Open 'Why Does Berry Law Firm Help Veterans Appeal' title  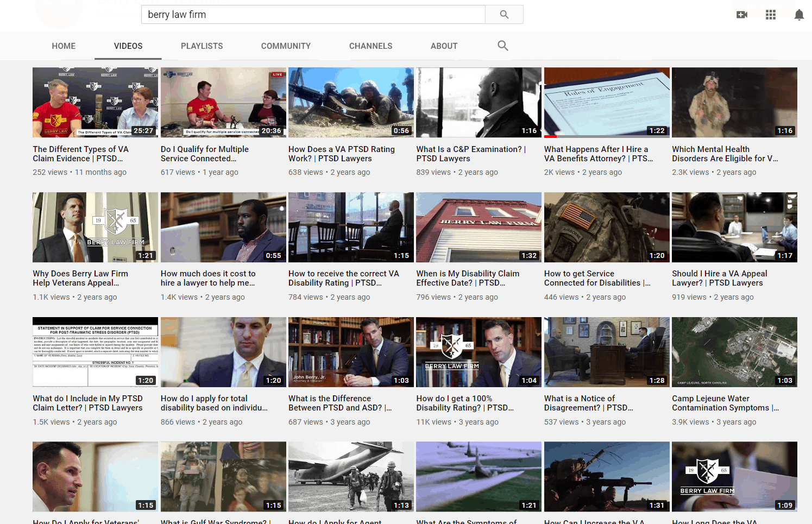[x=80, y=279]
